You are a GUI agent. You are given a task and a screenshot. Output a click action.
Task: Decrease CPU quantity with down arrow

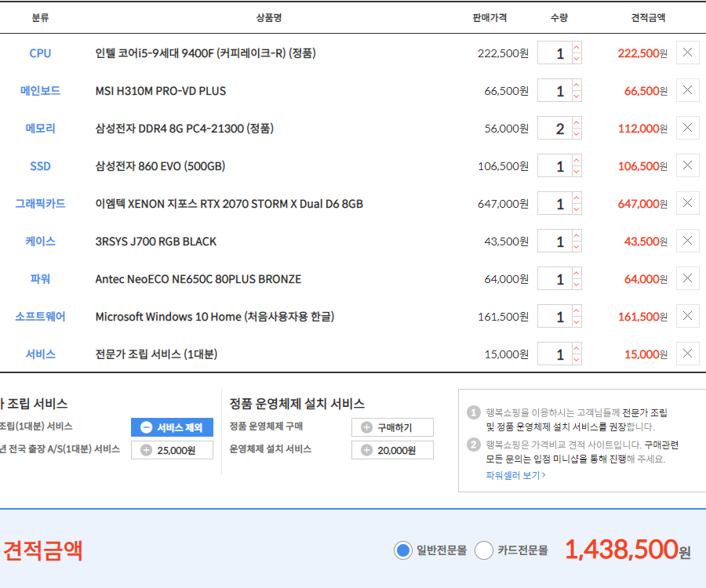tap(577, 59)
